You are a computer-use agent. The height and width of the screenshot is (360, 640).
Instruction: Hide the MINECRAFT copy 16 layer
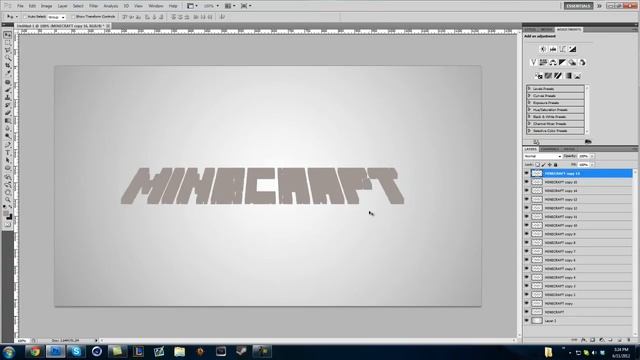click(527, 173)
